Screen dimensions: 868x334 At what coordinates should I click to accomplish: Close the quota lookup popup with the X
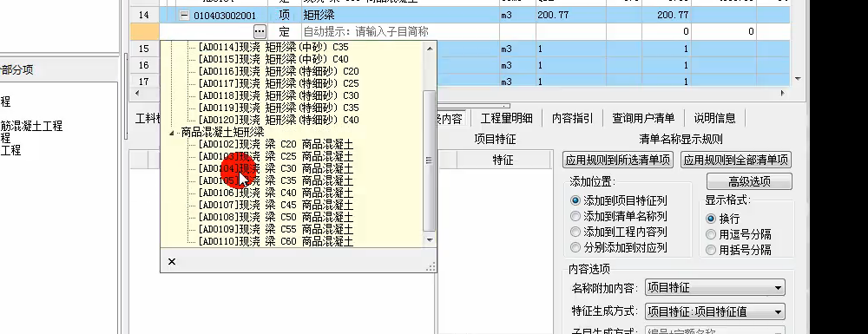pyautogui.click(x=172, y=261)
